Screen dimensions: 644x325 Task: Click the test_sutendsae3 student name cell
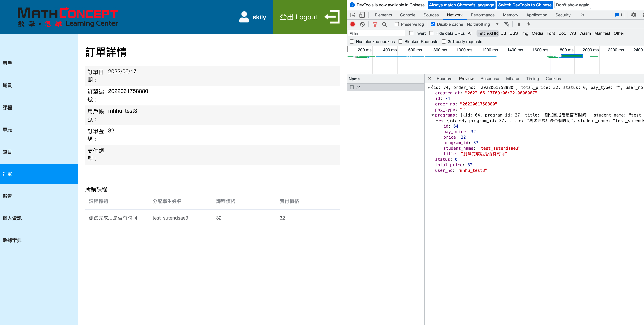(170, 218)
